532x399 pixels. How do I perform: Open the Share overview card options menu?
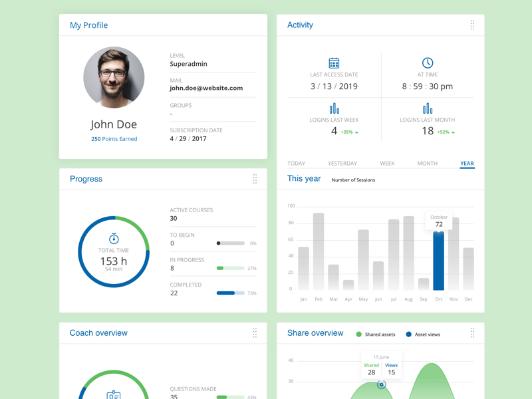click(x=472, y=333)
